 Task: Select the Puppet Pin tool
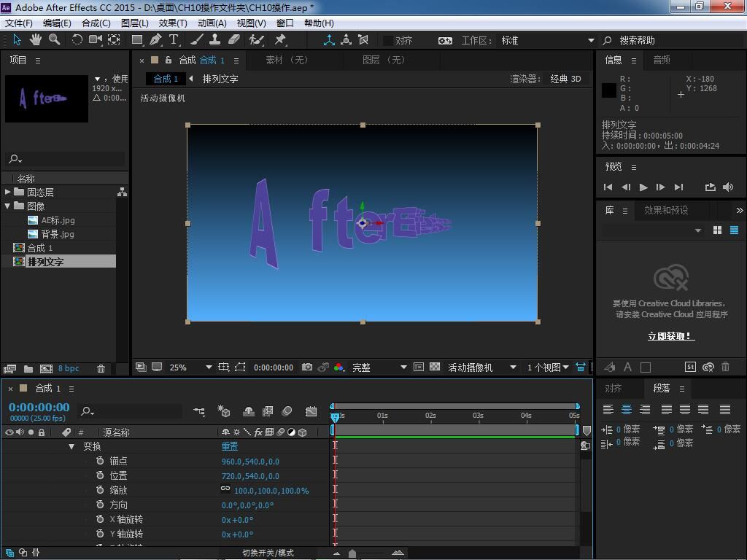(280, 40)
